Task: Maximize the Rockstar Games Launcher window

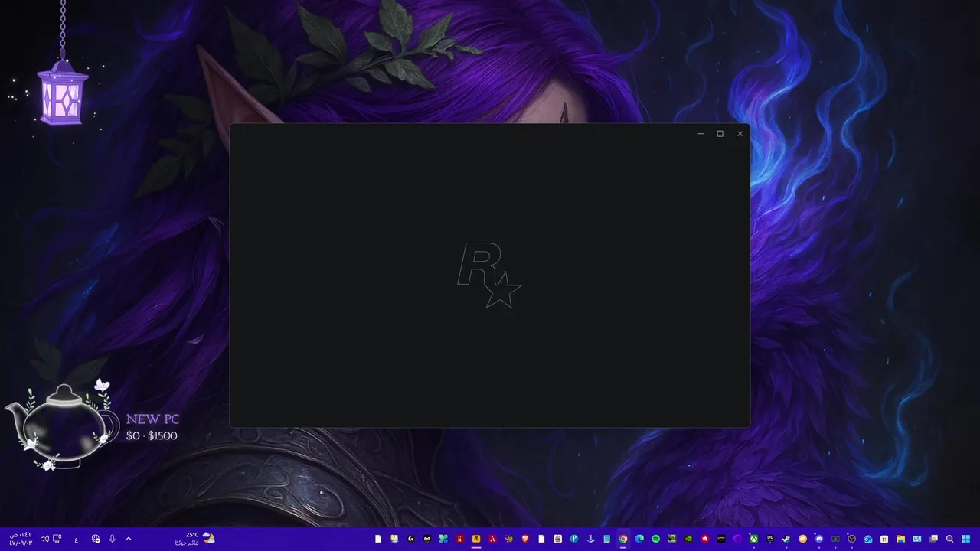Action: (720, 134)
